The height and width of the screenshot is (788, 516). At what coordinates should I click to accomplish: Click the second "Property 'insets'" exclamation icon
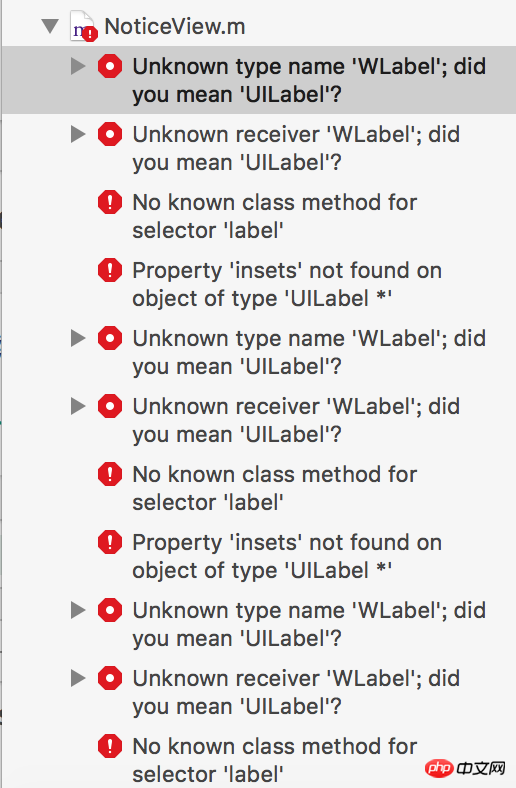(x=110, y=542)
